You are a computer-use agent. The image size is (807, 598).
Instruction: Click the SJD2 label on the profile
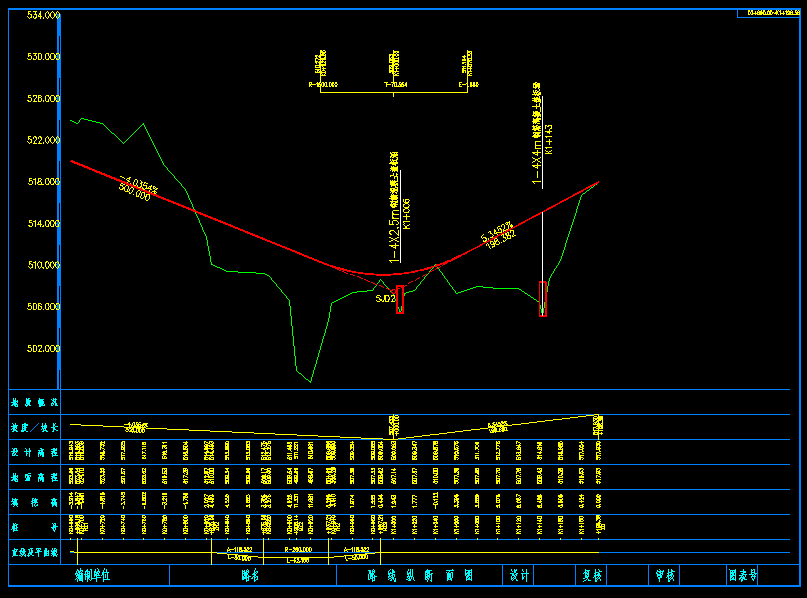click(385, 298)
